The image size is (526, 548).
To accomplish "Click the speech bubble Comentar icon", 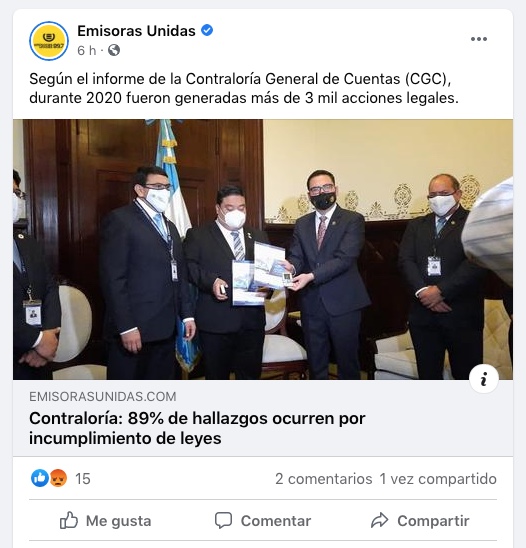I will pos(223,520).
